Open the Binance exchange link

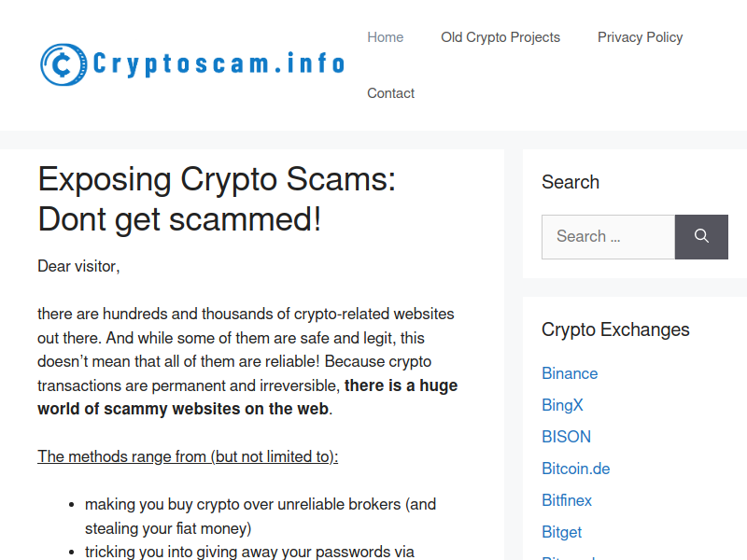point(570,373)
